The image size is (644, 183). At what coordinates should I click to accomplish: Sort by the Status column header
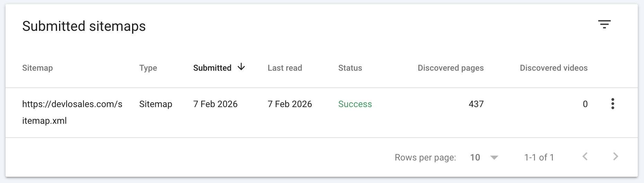[x=350, y=68]
